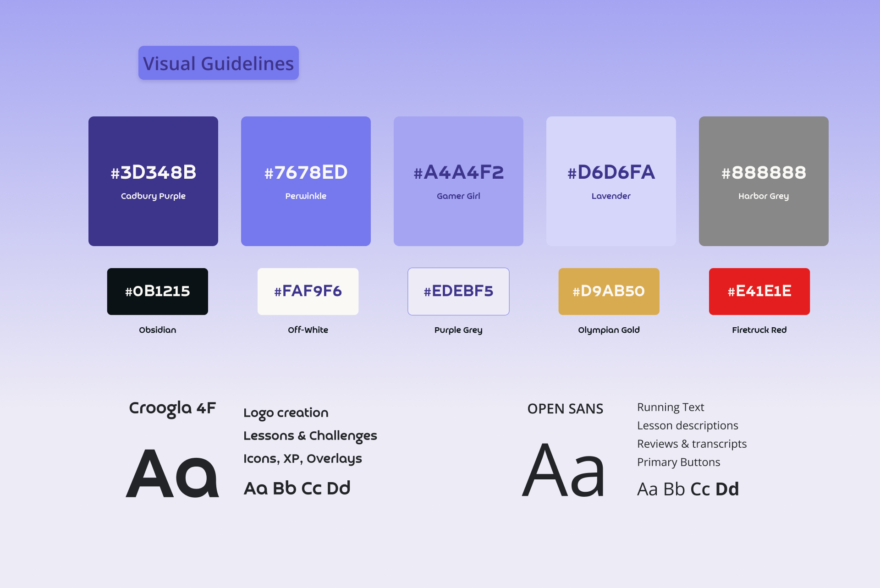Select the Obsidian #0B1215 color chip
Image resolution: width=880 pixels, height=588 pixels.
(158, 291)
